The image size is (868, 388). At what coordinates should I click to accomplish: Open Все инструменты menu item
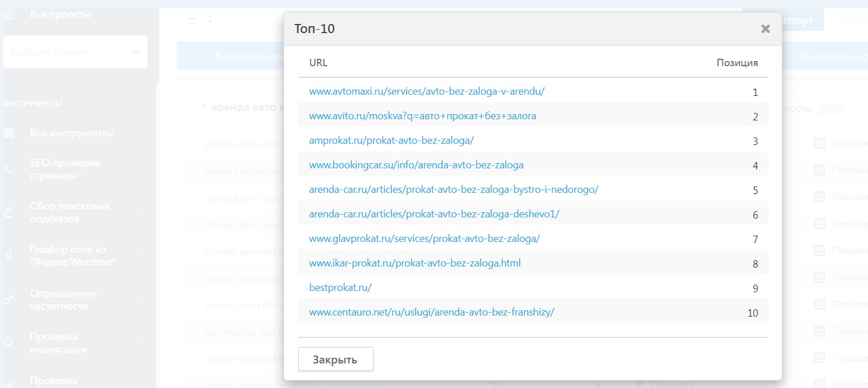[71, 133]
